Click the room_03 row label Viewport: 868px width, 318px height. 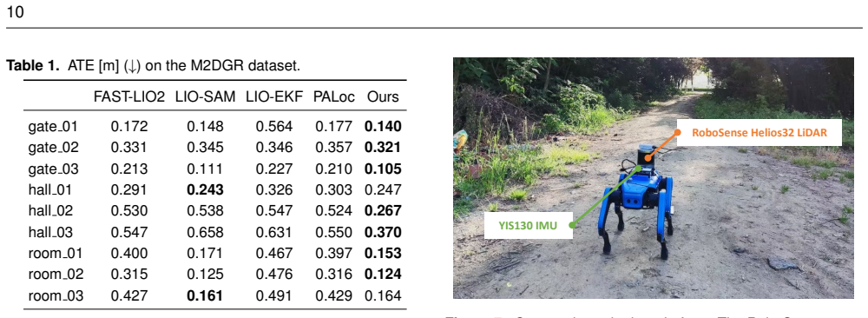[56, 295]
